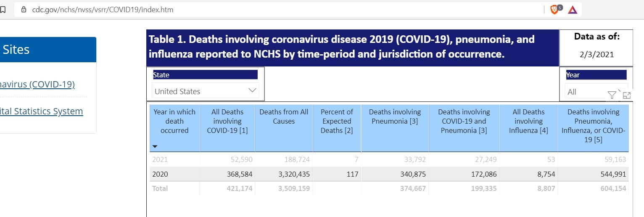Screen dimensions: 644x217
Task: Expand the State dropdown showing United States
Action: click(205, 91)
